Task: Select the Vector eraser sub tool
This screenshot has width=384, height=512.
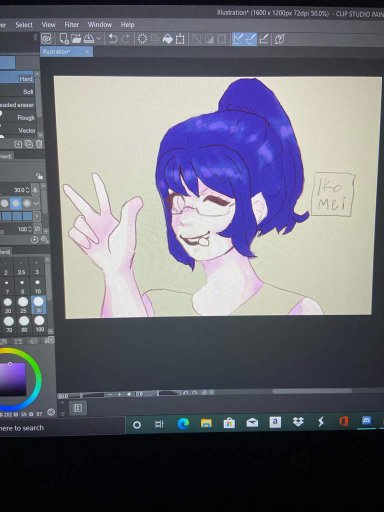Action: [17, 130]
